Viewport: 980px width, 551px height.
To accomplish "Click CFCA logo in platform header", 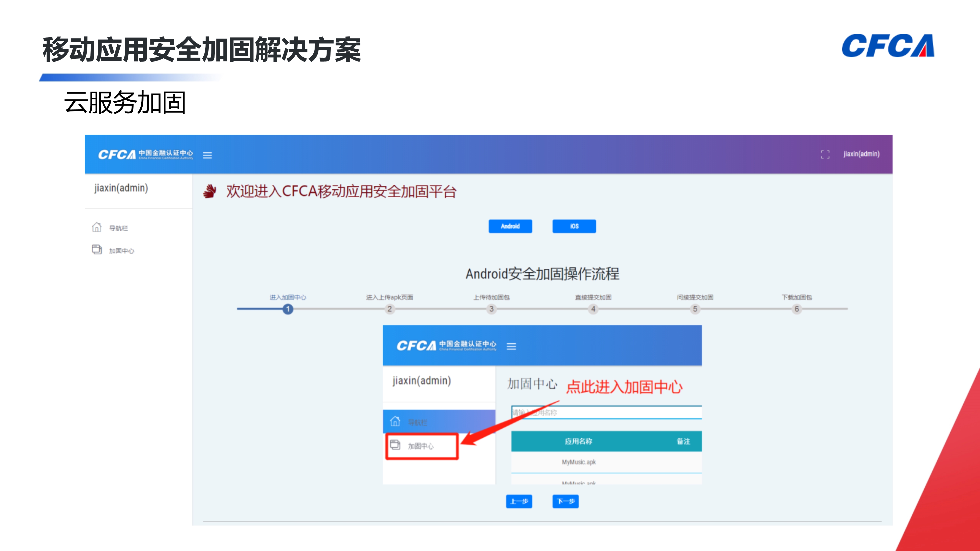I will [x=146, y=154].
